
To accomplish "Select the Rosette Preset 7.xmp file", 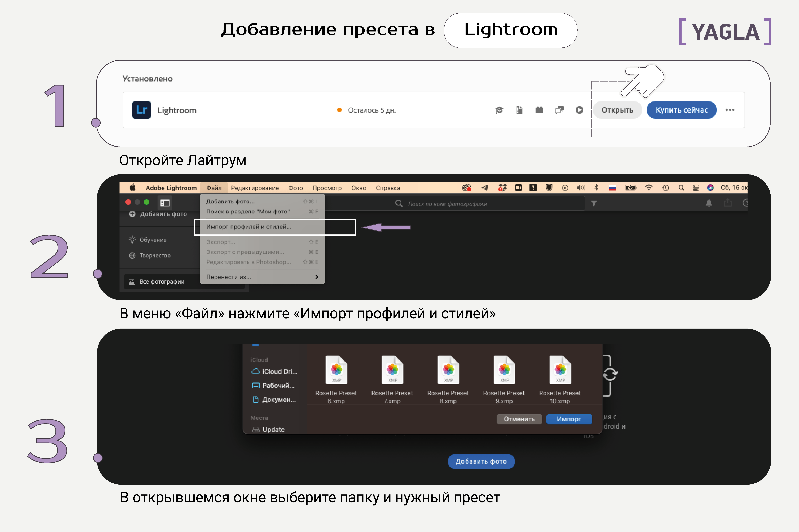I will tap(392, 380).
